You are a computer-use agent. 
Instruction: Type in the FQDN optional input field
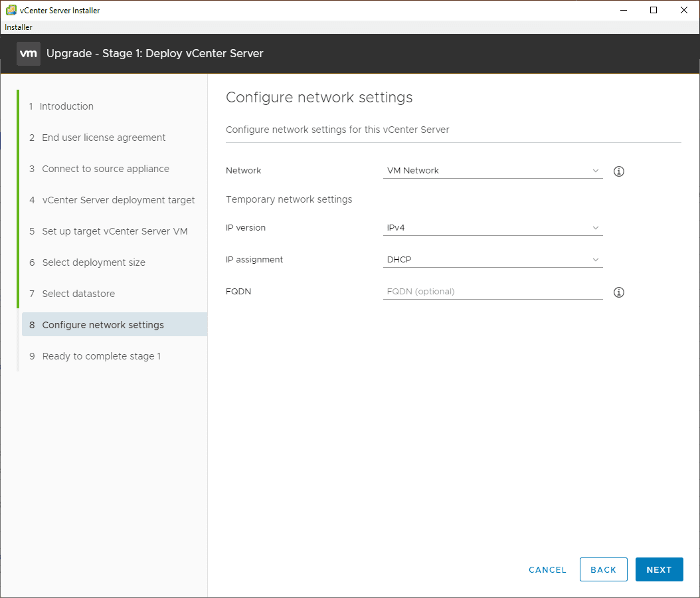coord(493,292)
